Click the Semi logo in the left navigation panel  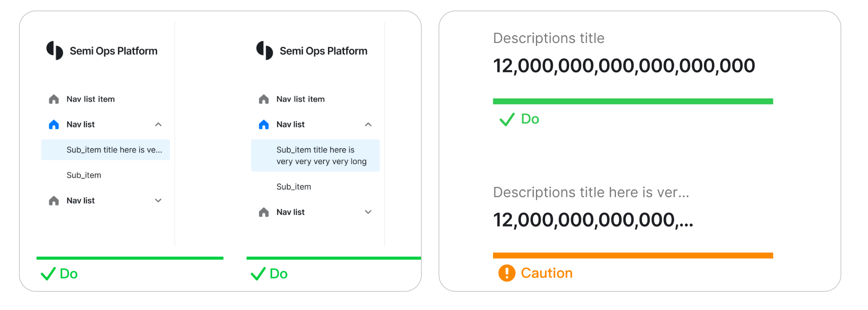(54, 51)
